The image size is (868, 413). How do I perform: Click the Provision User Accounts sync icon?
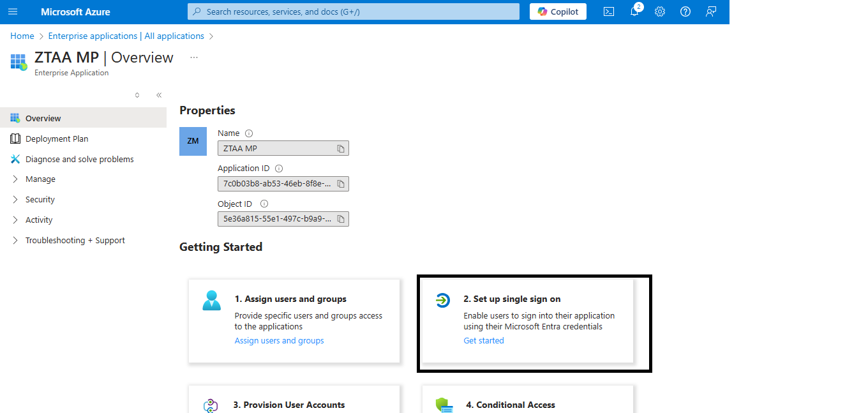(x=211, y=406)
